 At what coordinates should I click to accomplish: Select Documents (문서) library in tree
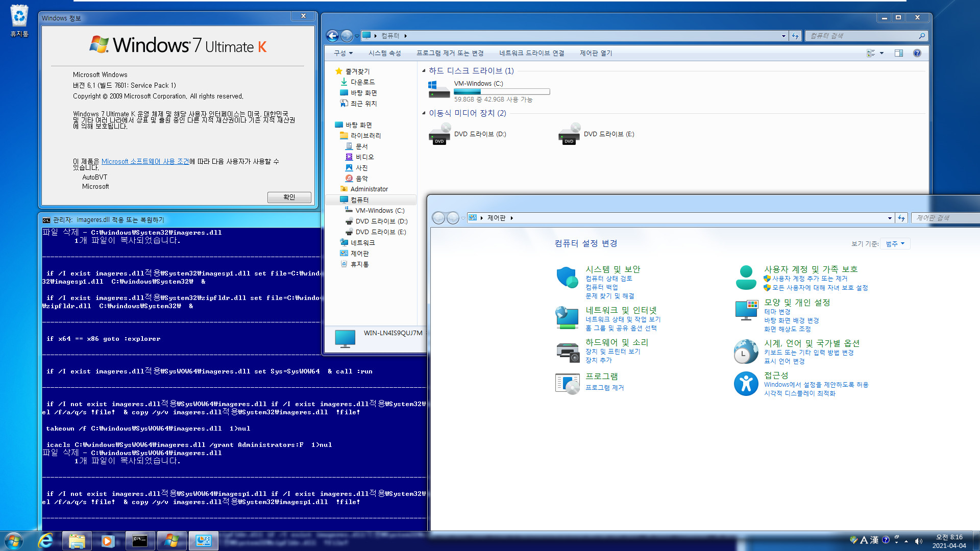[356, 146]
